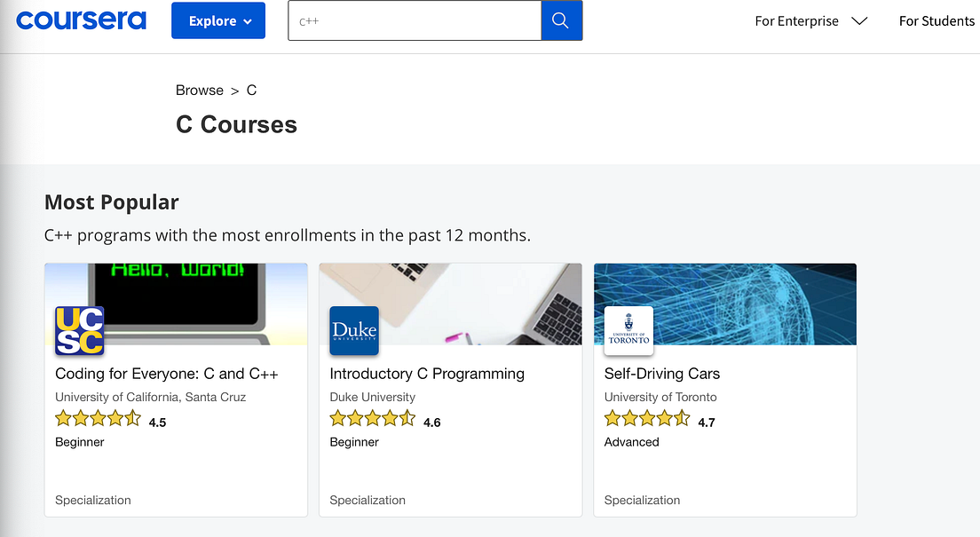The width and height of the screenshot is (980, 537).
Task: Open Self-Driving Cars course
Action: (662, 374)
